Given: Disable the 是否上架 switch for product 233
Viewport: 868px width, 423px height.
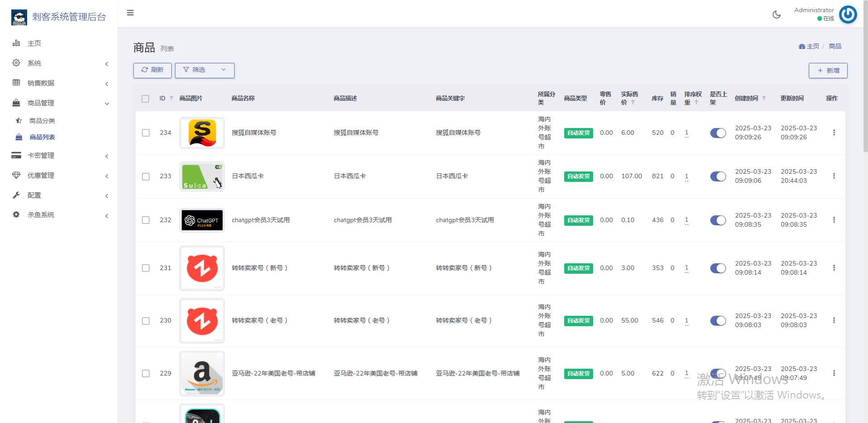Looking at the screenshot, I should click(x=717, y=176).
